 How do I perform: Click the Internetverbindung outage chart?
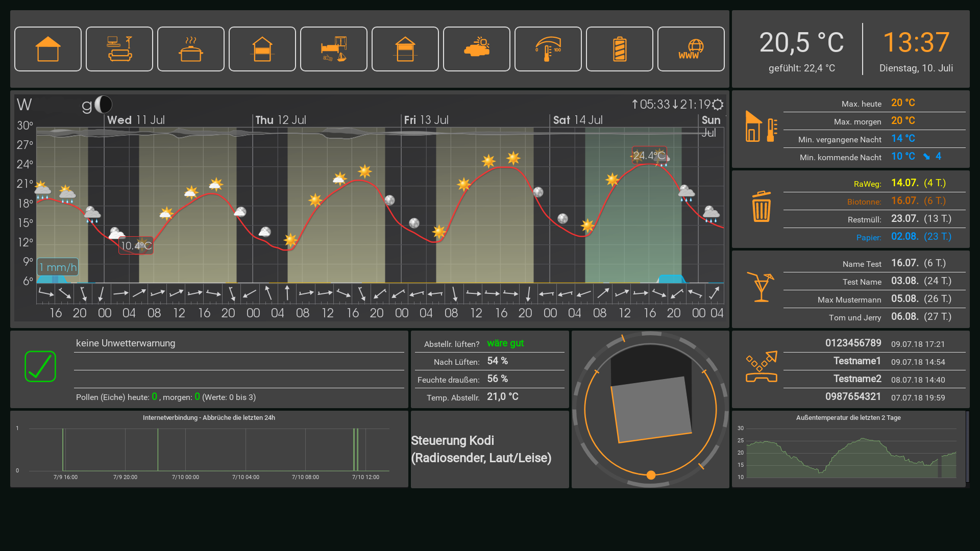click(x=209, y=449)
